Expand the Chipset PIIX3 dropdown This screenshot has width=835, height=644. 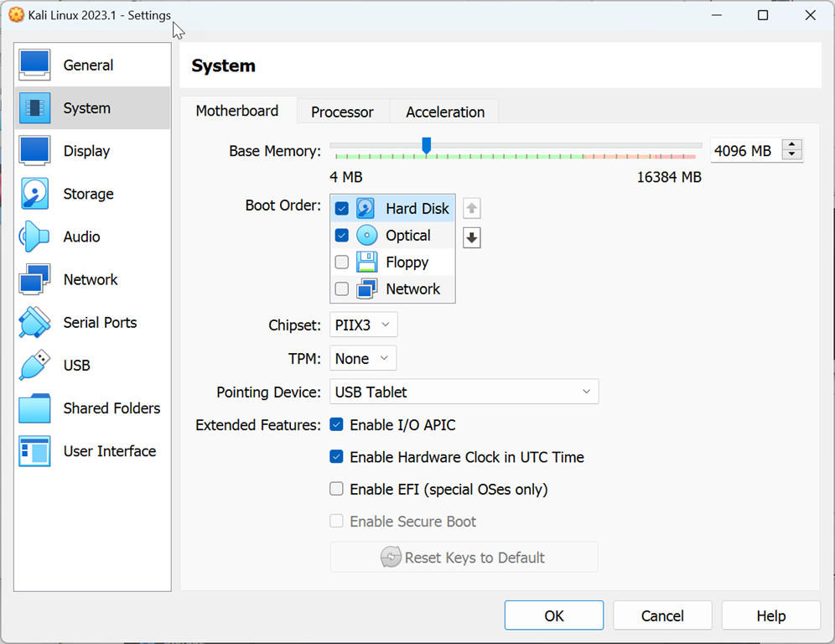tap(363, 325)
